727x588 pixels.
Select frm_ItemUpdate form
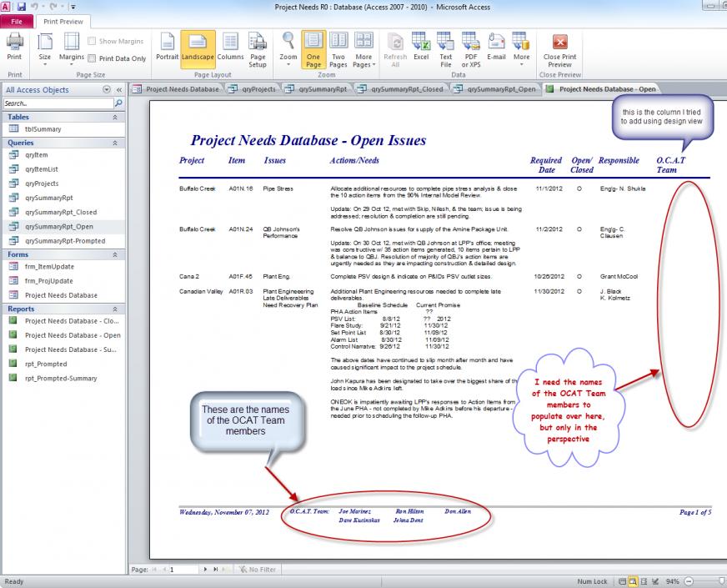tap(64, 267)
